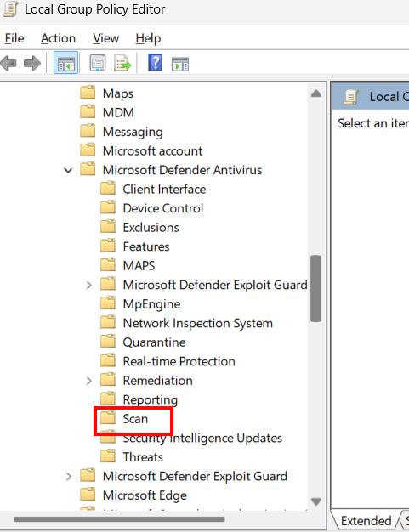Select Microsoft account tree item

pyautogui.click(x=152, y=151)
